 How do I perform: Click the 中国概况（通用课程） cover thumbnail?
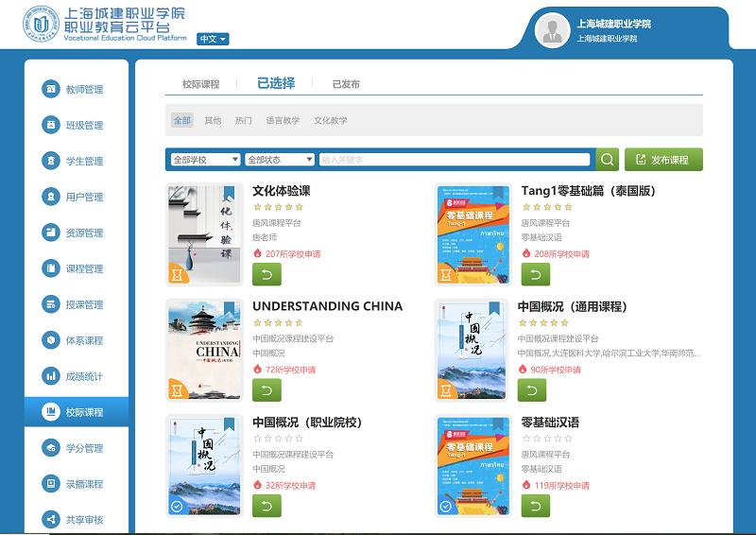[472, 351]
